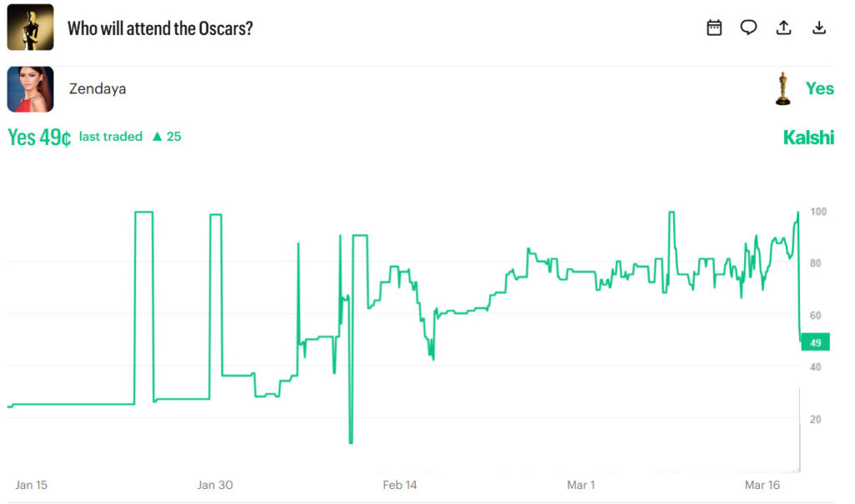Open Zendaya's profile photo thumbnail

point(30,88)
